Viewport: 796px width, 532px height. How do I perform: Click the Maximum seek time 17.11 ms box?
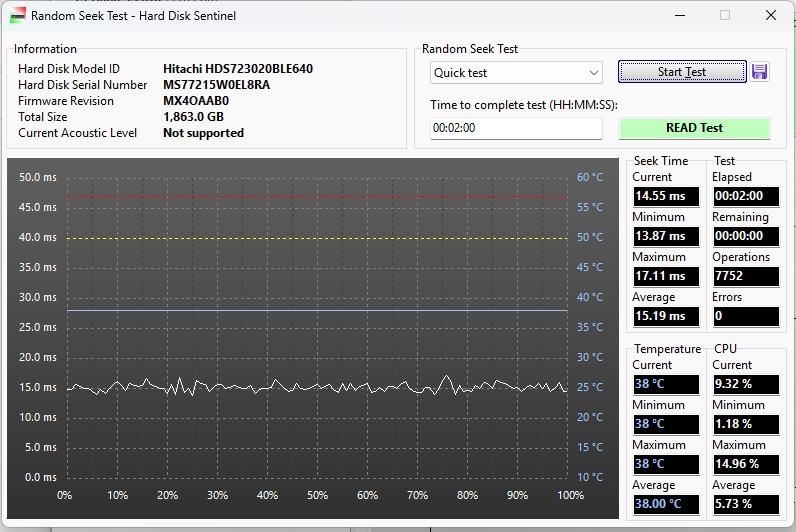pos(665,276)
